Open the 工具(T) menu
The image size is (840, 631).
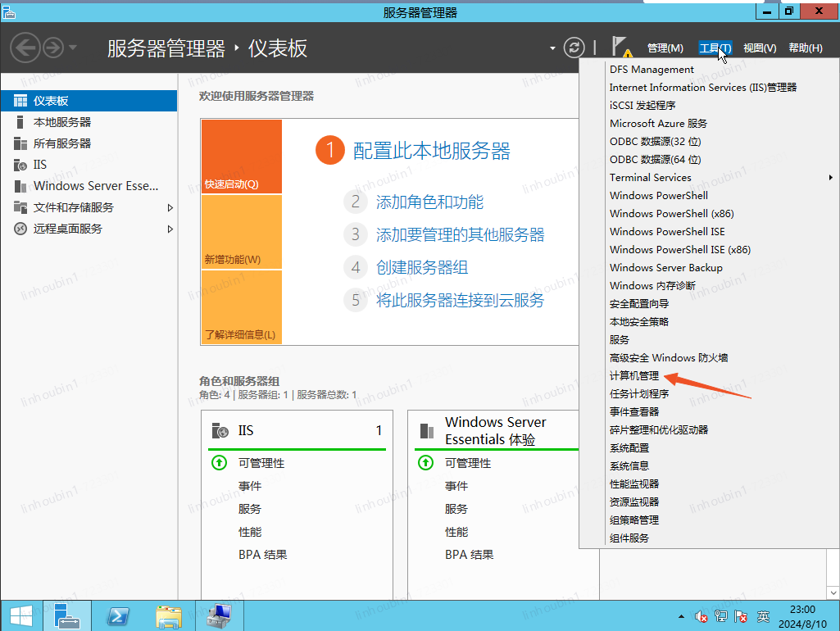point(715,48)
